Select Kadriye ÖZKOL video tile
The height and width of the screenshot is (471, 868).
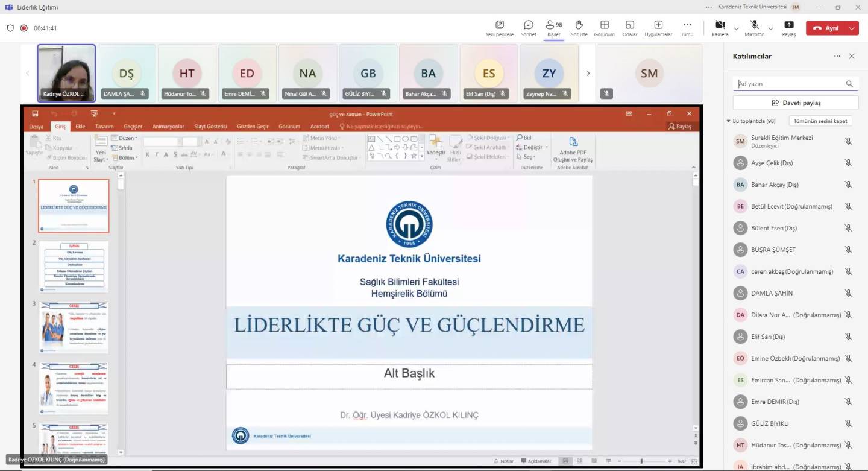pyautogui.click(x=66, y=73)
